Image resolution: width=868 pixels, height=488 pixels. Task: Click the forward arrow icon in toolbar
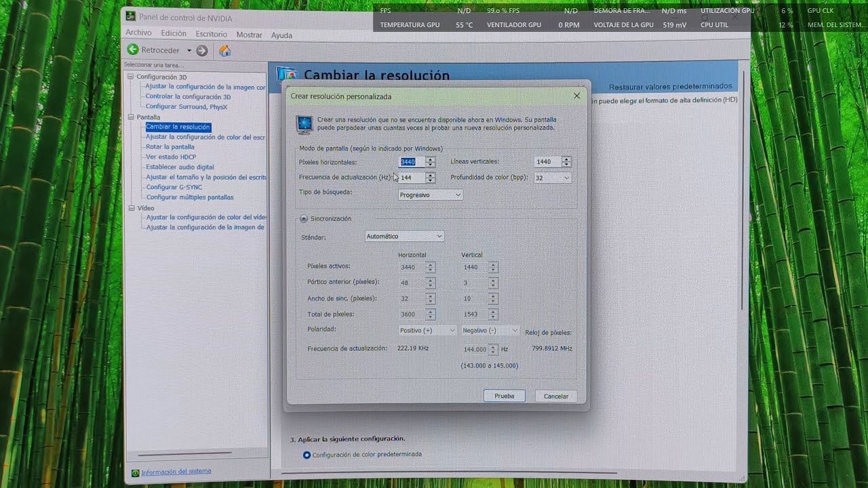coord(202,51)
